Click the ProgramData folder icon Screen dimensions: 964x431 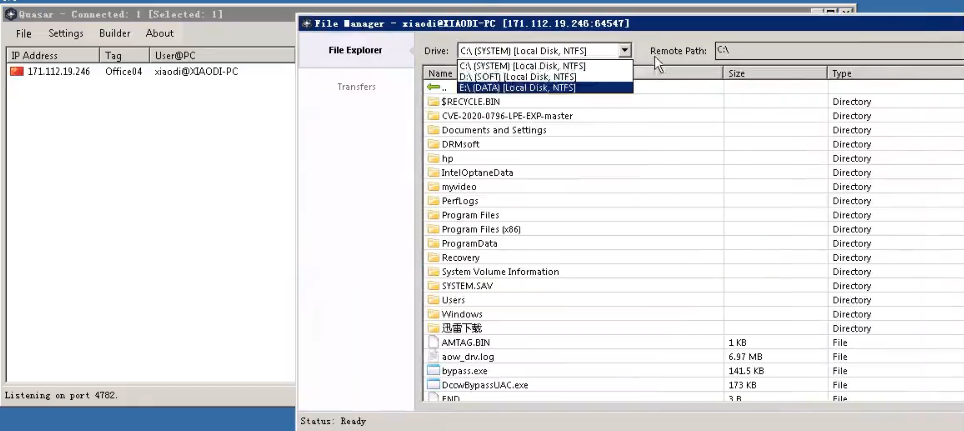[x=433, y=243]
